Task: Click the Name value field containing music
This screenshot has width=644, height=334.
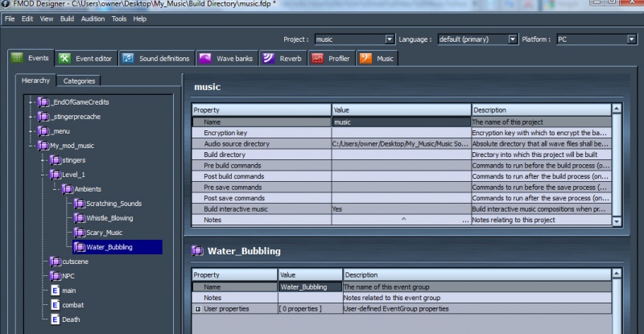Action: [x=400, y=121]
